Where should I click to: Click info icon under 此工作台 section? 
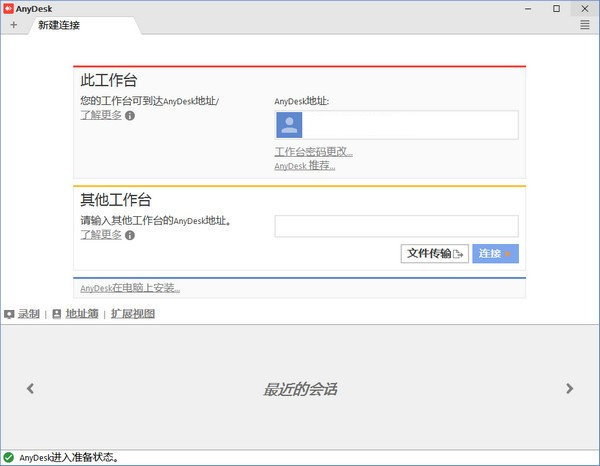[130, 116]
